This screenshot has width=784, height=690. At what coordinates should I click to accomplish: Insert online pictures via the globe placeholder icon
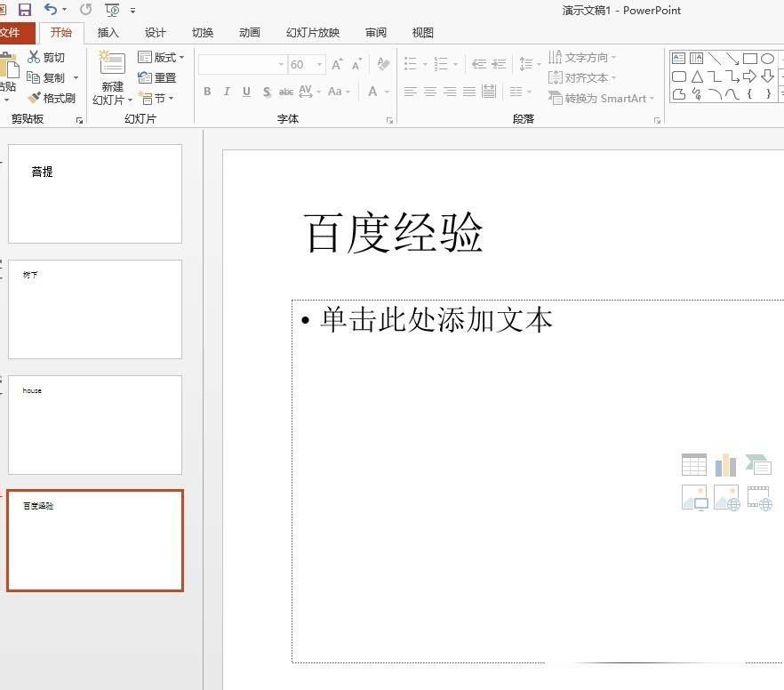(726, 498)
